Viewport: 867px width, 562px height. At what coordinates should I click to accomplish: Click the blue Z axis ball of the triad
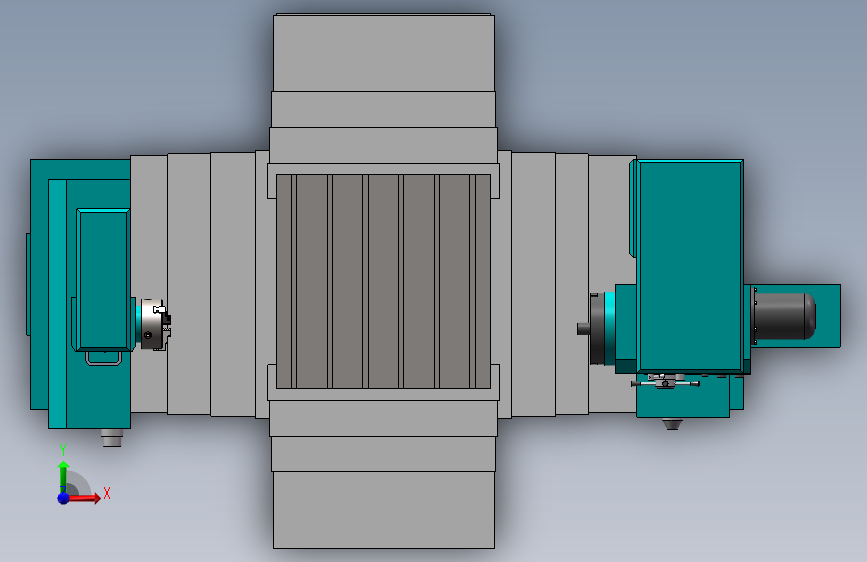(64, 498)
